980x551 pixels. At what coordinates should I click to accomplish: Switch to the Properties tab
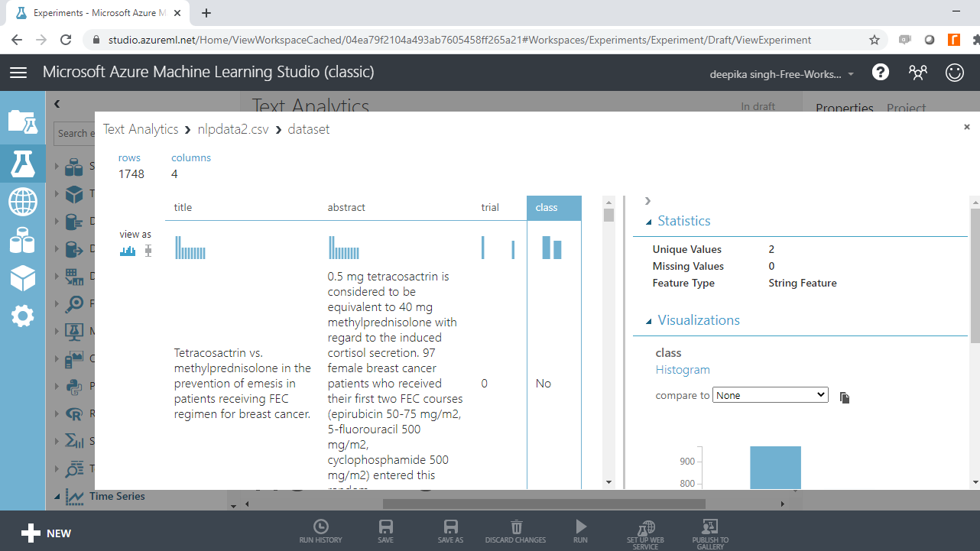(x=844, y=108)
